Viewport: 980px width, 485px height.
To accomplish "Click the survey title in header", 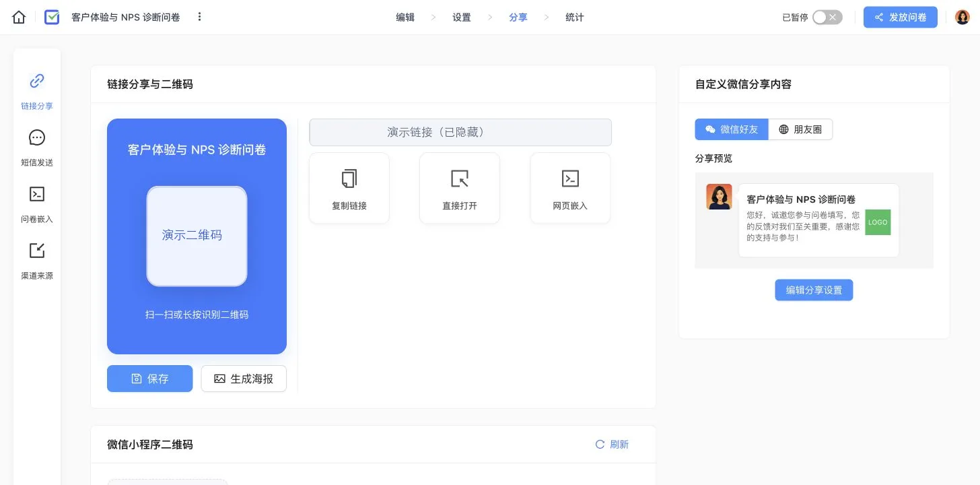I will [126, 18].
